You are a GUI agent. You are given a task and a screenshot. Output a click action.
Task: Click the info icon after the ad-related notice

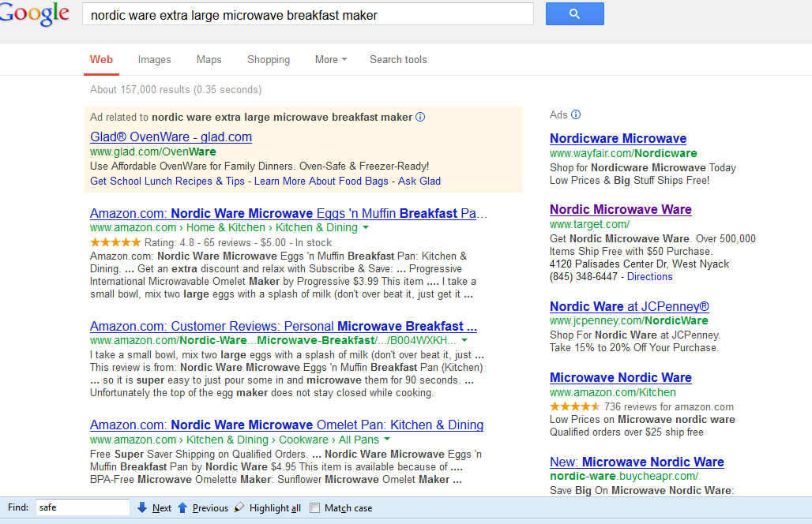click(420, 117)
